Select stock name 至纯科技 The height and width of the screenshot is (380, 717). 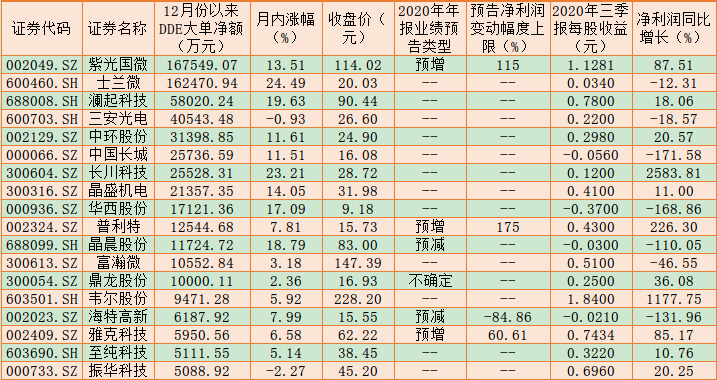point(118,353)
